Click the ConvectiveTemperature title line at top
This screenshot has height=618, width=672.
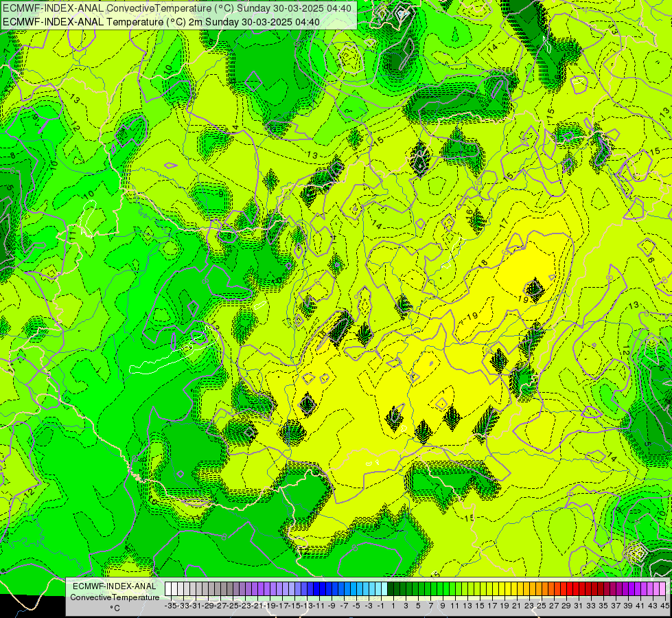(177, 8)
